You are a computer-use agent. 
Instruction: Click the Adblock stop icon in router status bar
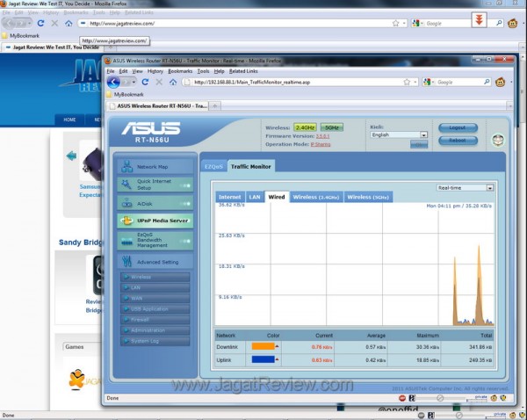click(x=402, y=398)
